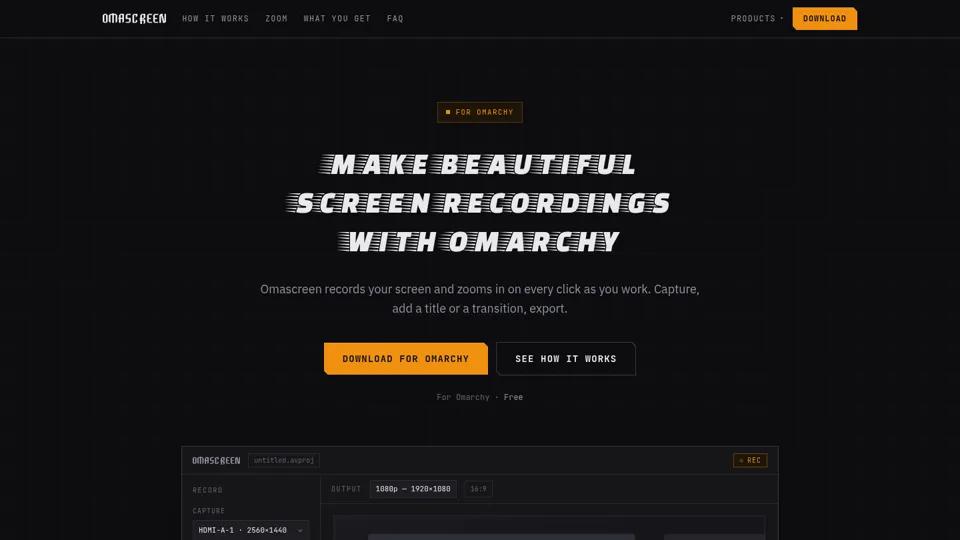Click the Output label

346,489
